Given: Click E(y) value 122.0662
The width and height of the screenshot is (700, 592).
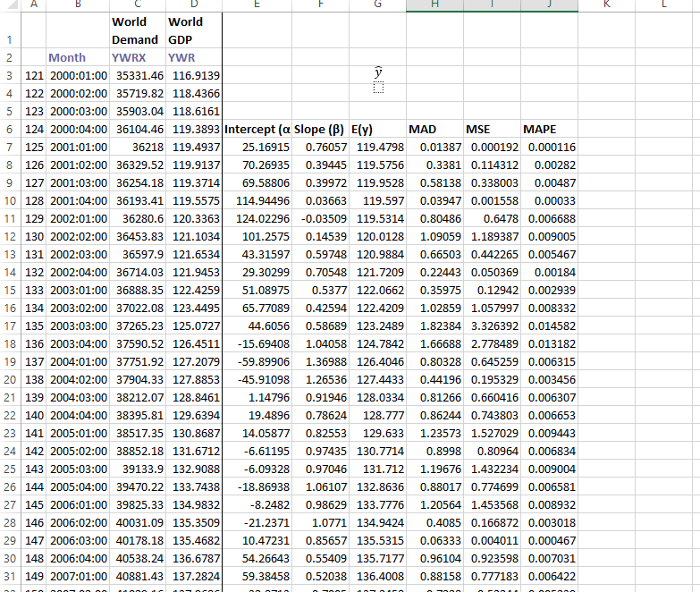Looking at the screenshot, I should pos(377,291).
